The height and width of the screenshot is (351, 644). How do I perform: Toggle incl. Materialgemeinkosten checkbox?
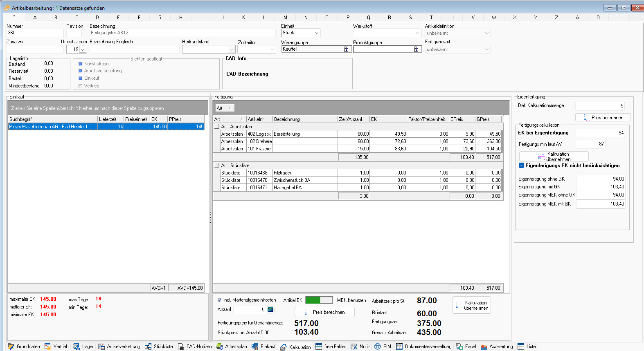tap(220, 300)
